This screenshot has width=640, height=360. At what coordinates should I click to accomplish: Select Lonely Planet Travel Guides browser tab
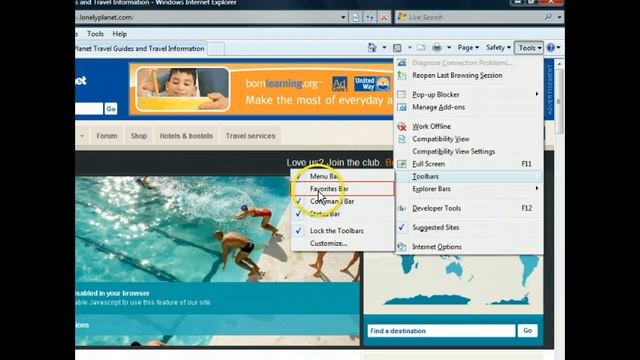coord(140,49)
